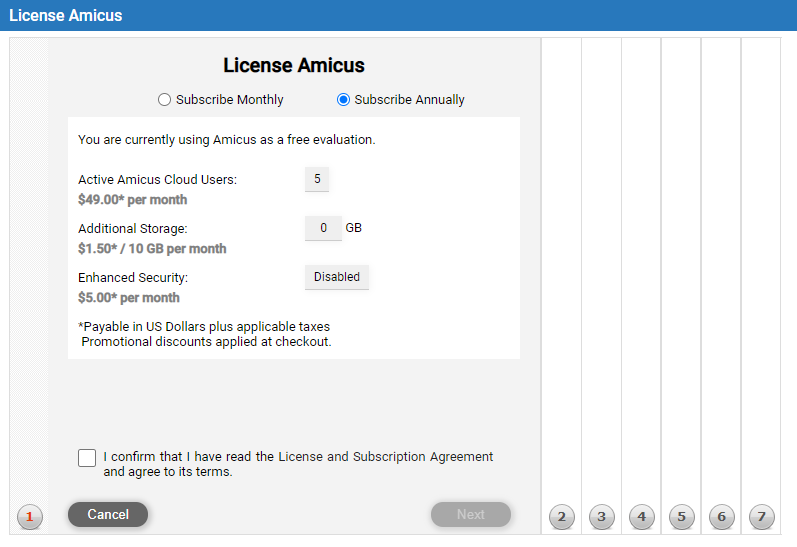
Task: Click the '$1.50* / 10 GB per month' text
Action: 152,249
